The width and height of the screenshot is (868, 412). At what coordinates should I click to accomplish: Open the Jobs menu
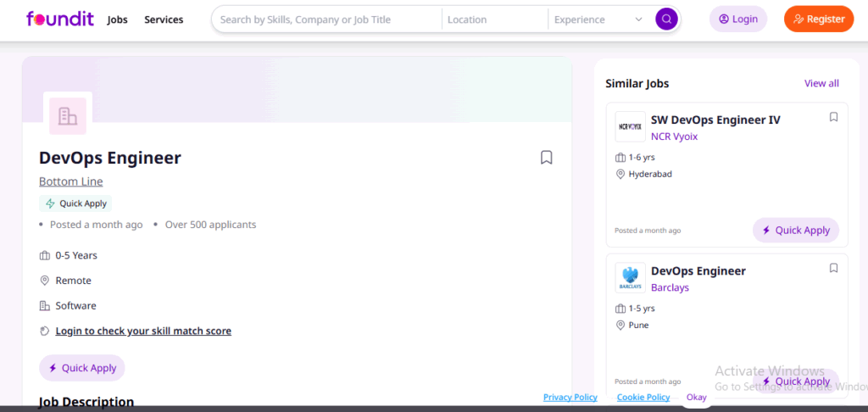tap(118, 19)
